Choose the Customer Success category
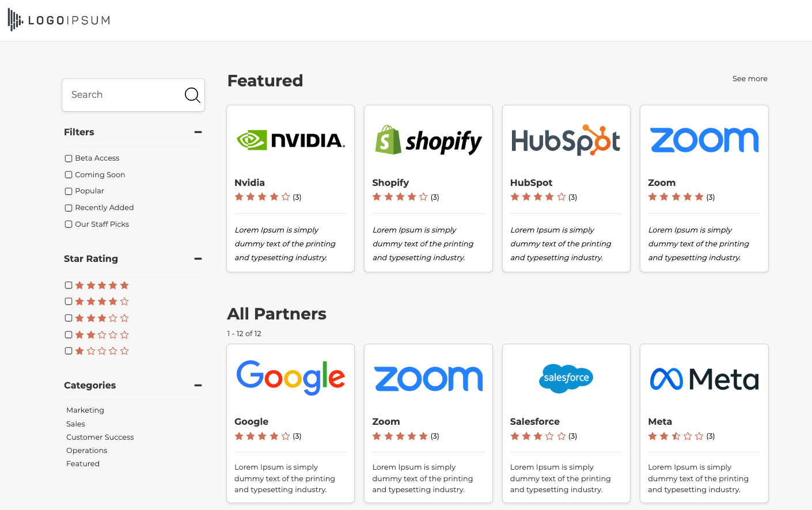This screenshot has width=812, height=510. click(100, 437)
